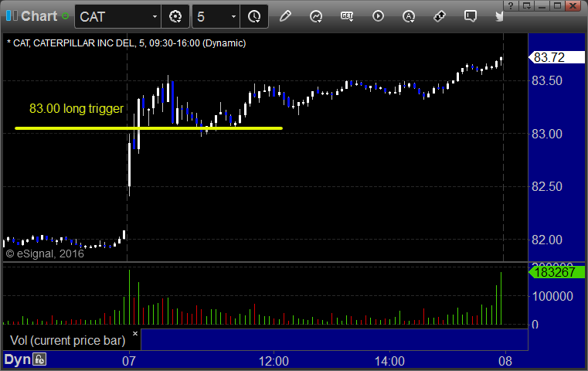Select the pencil drawing tool icon
Image resolution: width=588 pixels, height=371 pixels.
pos(285,16)
